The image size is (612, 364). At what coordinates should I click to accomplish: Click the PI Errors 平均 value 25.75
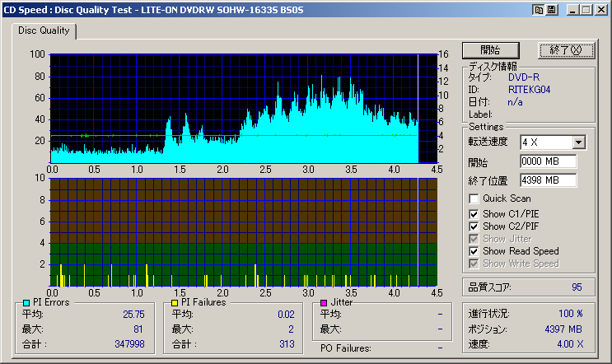133,315
